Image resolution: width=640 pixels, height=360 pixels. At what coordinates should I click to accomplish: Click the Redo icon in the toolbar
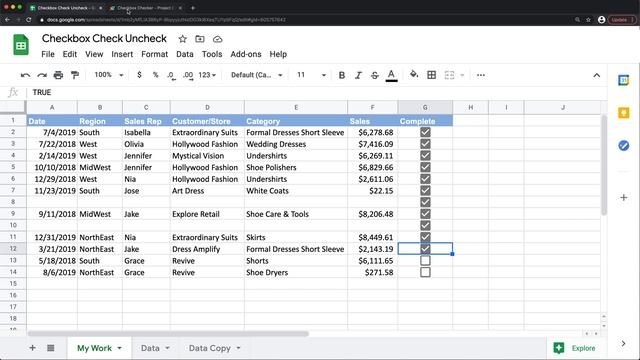tap(42, 75)
